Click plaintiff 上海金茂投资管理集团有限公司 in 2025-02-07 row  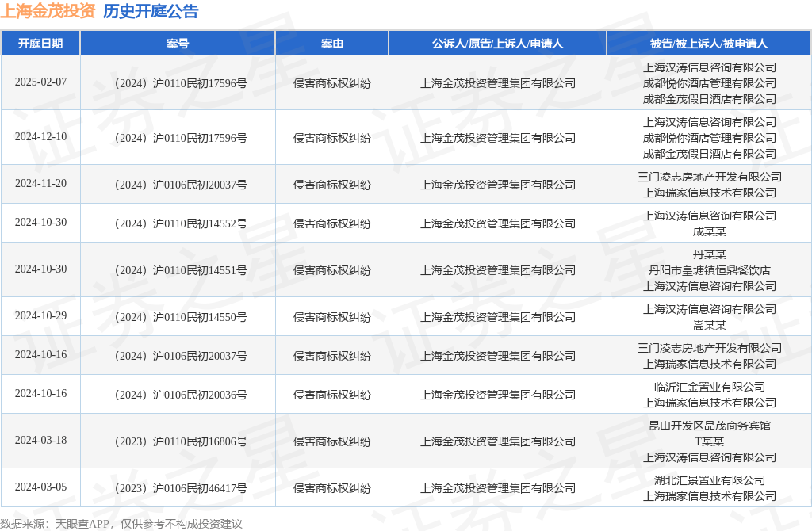coord(498,83)
